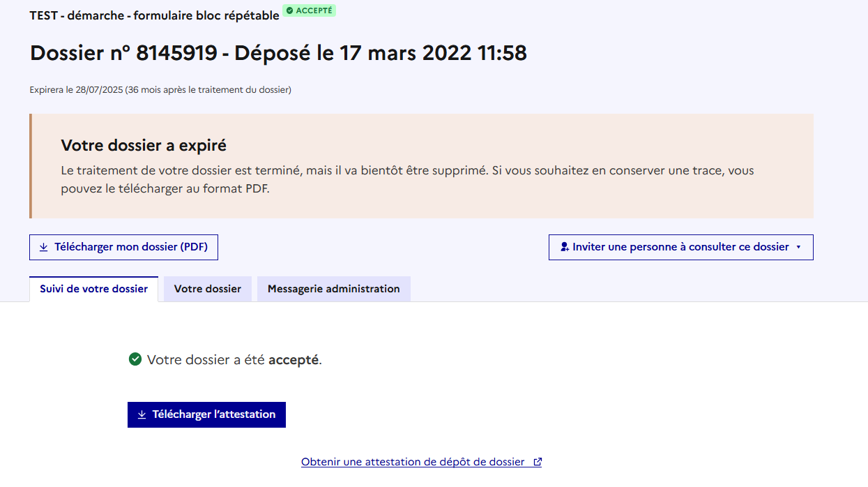Click the Dossier n° 8145919 heading
Image resolution: width=868 pixels, height=487 pixels.
(278, 53)
